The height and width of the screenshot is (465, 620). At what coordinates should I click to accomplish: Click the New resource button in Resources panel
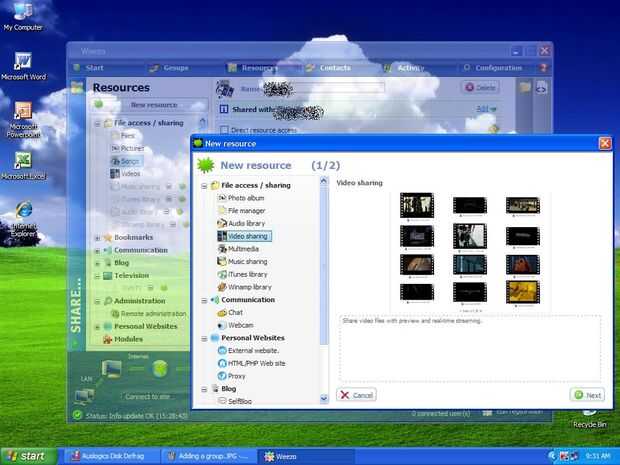149,105
